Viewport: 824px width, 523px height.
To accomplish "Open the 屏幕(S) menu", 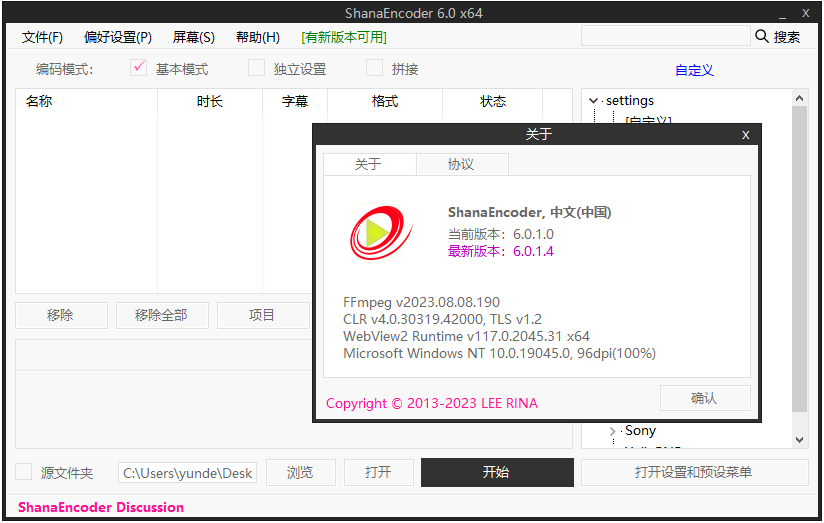I will click(193, 37).
